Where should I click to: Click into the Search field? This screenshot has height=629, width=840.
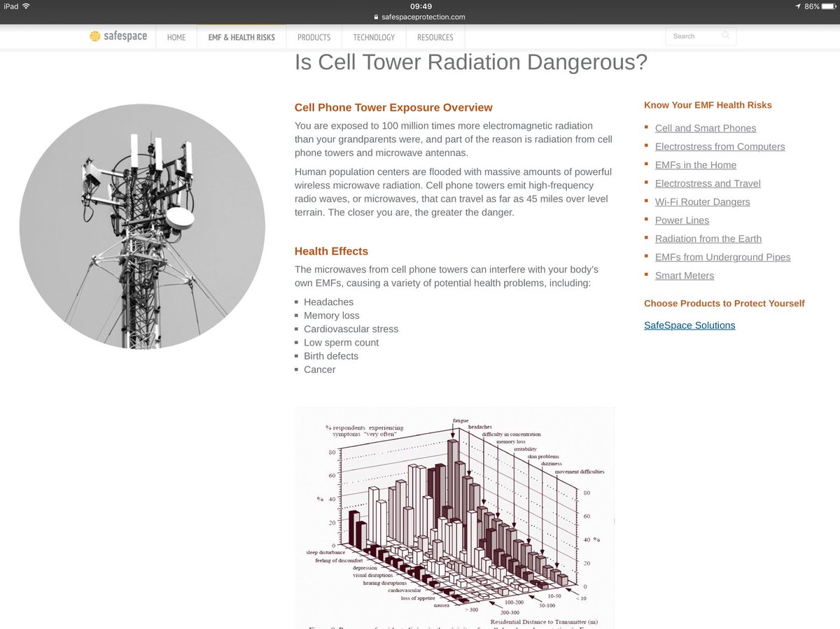[701, 36]
